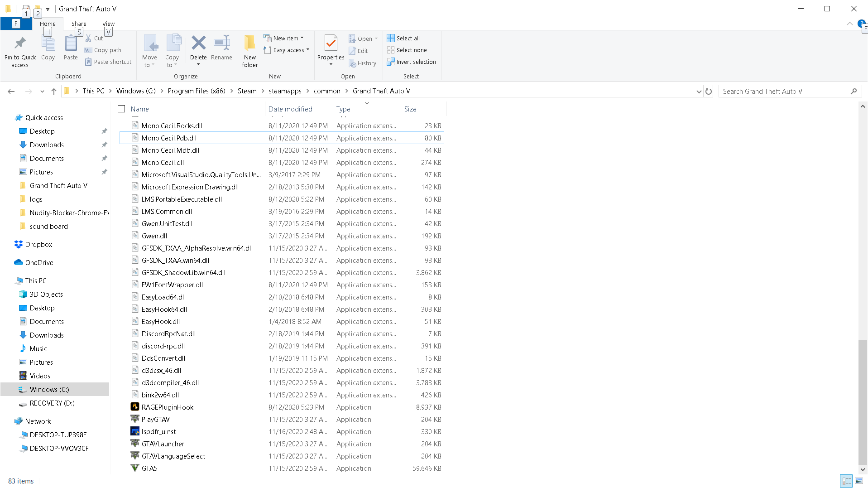Sort by Size column header
The height and width of the screenshot is (488, 868).
[x=423, y=109]
